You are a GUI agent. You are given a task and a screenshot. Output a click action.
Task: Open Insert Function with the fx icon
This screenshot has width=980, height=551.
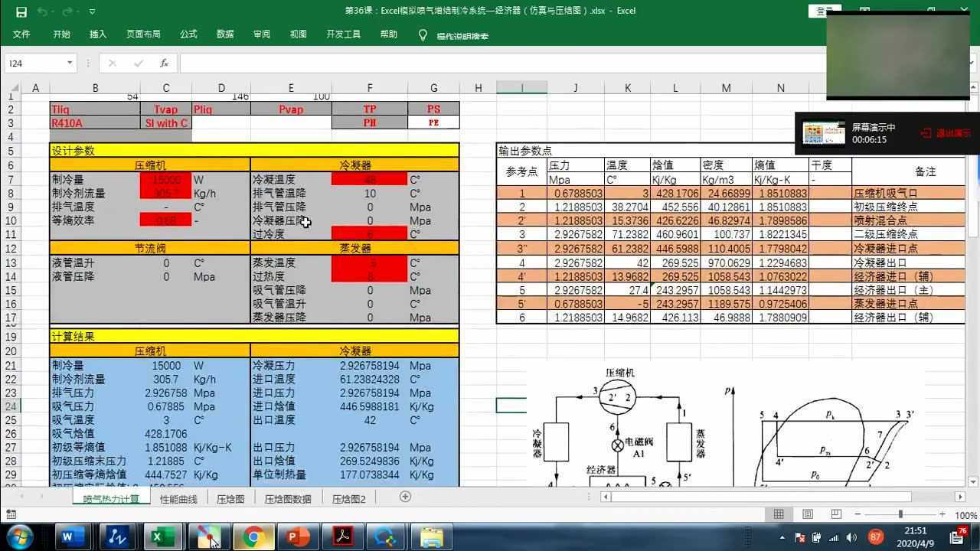(x=165, y=64)
